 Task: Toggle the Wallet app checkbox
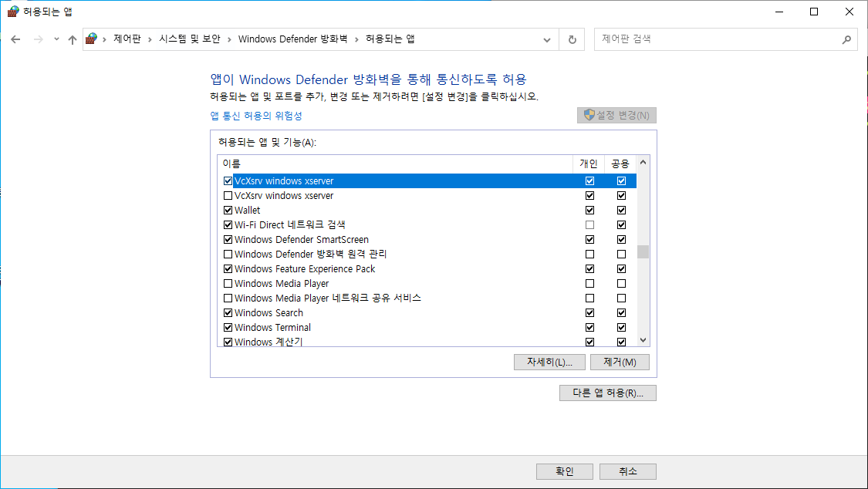tap(228, 211)
